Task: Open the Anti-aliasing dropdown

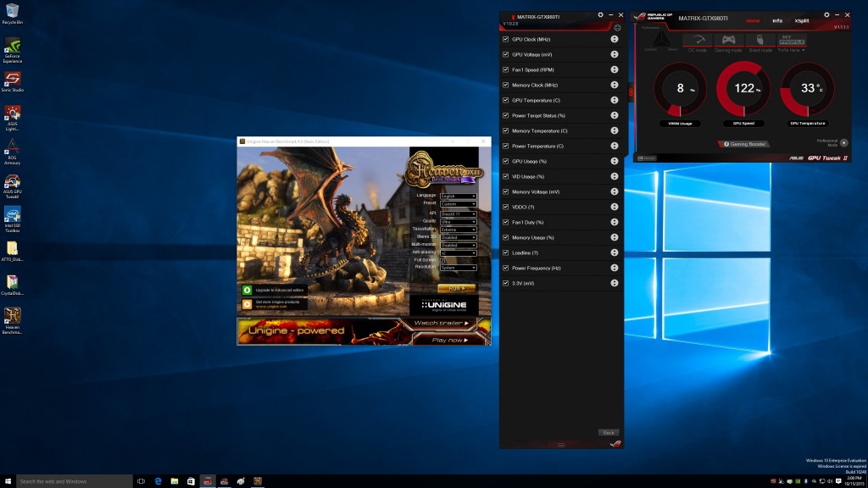Action: pos(458,252)
